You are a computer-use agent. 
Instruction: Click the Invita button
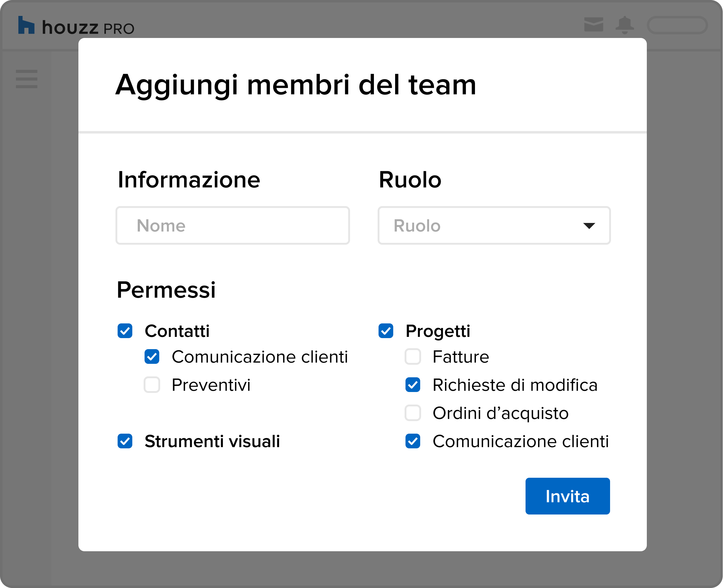pyautogui.click(x=568, y=496)
